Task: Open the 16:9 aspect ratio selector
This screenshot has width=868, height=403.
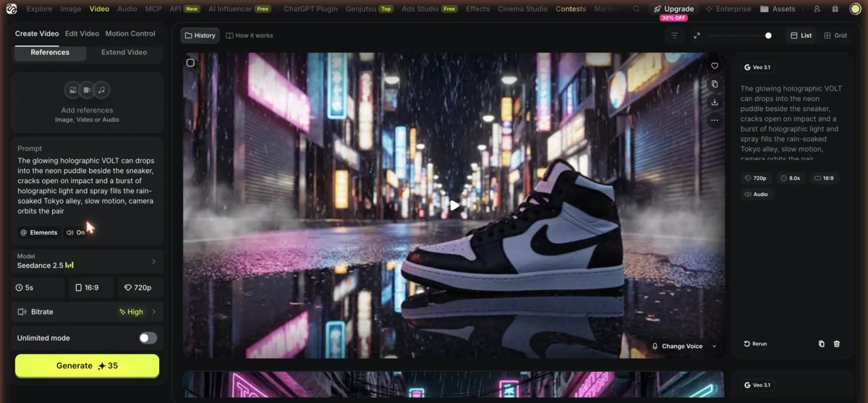Action: 91,287
